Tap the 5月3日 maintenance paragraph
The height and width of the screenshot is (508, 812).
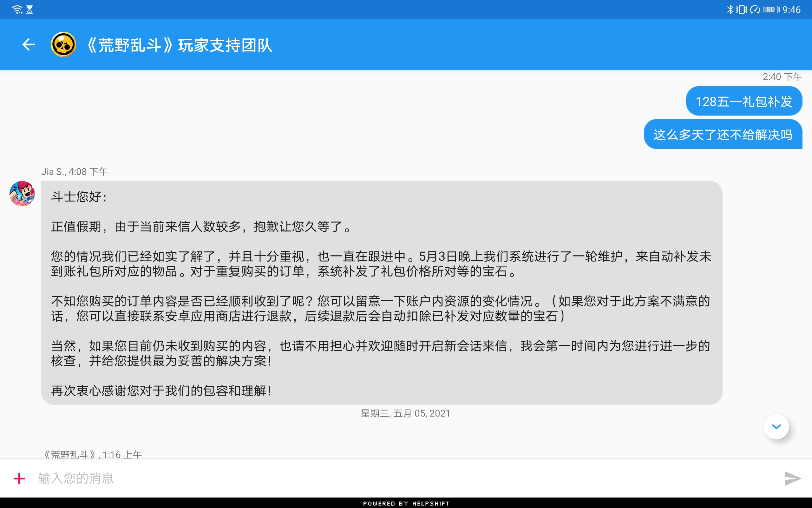(x=381, y=264)
